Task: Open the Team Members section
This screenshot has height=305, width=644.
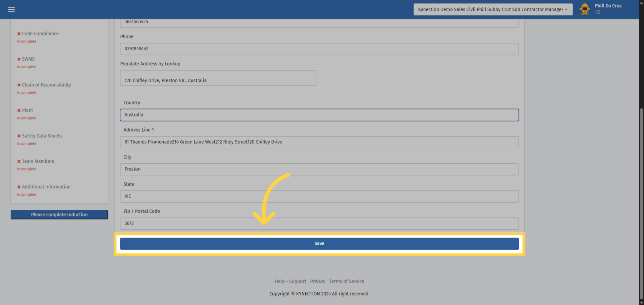Action: coord(38,161)
